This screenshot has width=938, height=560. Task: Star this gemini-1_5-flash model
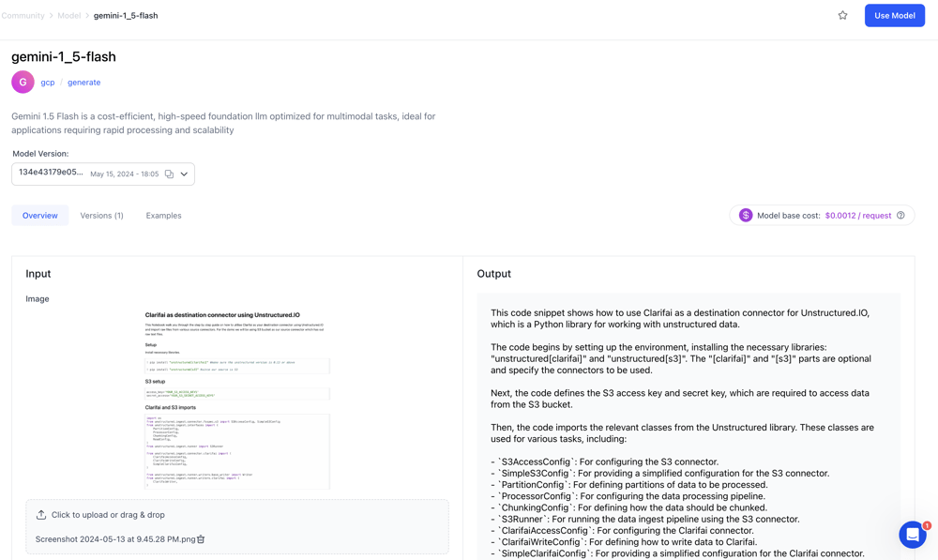(842, 15)
